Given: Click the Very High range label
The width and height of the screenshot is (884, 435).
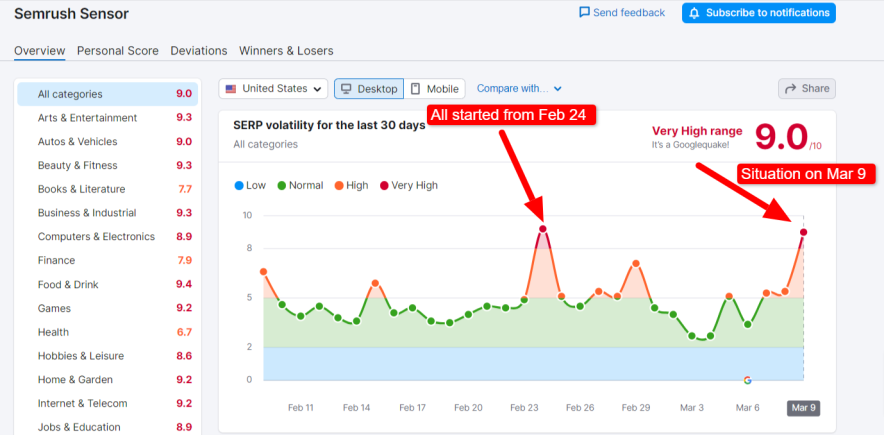Looking at the screenshot, I should [x=697, y=131].
